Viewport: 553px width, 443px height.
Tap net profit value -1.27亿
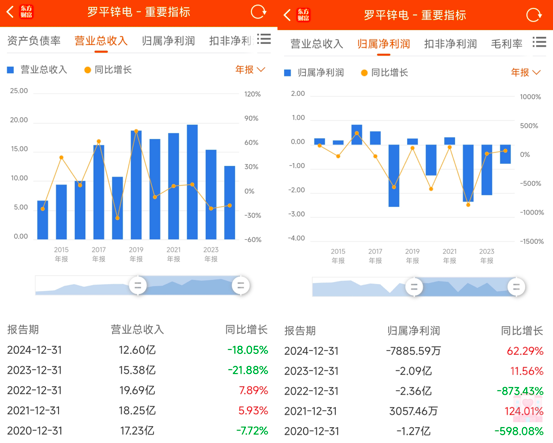413,431
